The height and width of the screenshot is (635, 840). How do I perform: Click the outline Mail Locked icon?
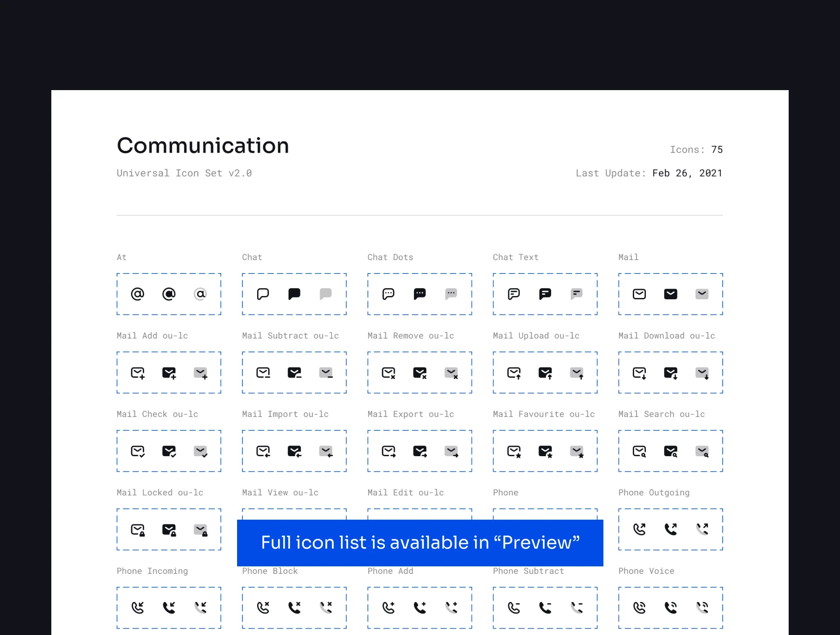click(138, 529)
